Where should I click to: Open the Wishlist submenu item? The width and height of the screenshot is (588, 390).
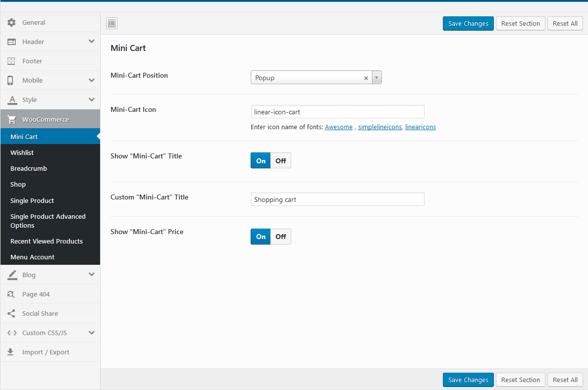[50, 152]
